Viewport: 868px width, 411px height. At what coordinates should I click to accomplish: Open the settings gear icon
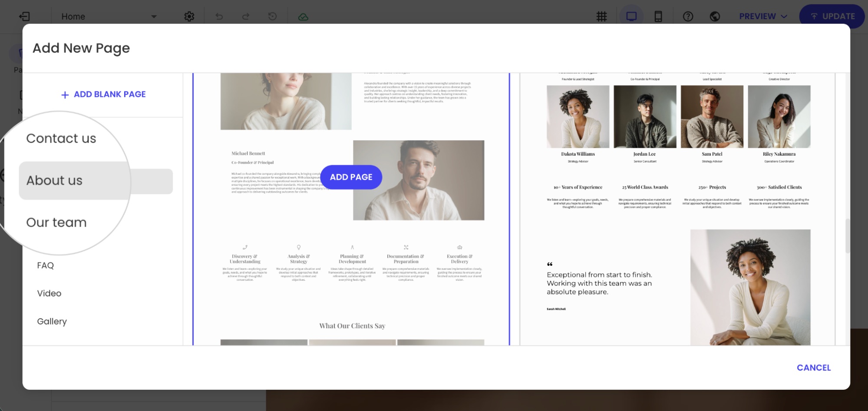[189, 17]
